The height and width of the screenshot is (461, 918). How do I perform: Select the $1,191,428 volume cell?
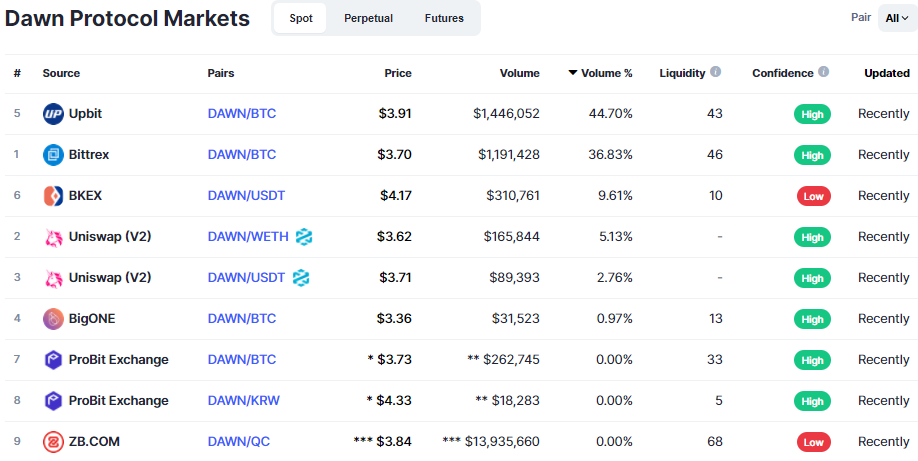tap(509, 155)
